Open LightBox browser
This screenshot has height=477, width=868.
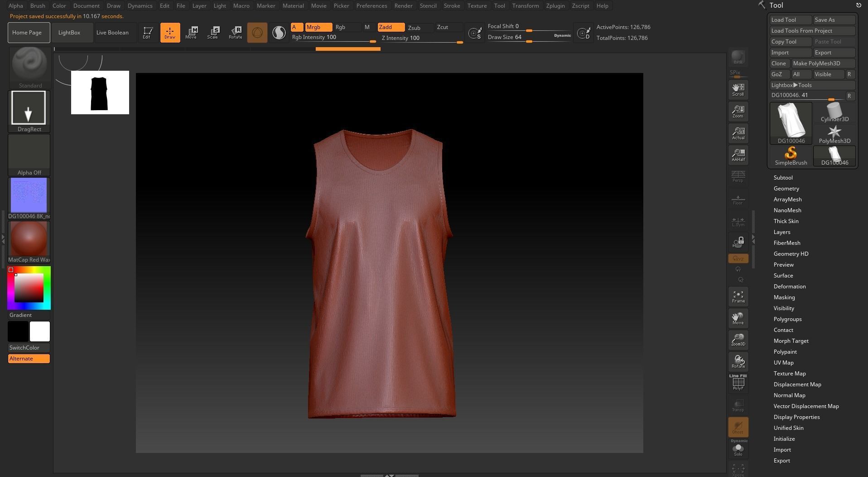click(72, 33)
